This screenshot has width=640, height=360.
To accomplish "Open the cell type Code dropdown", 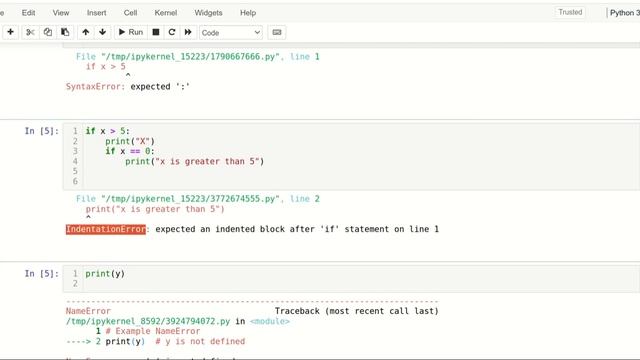I will 231,33.
